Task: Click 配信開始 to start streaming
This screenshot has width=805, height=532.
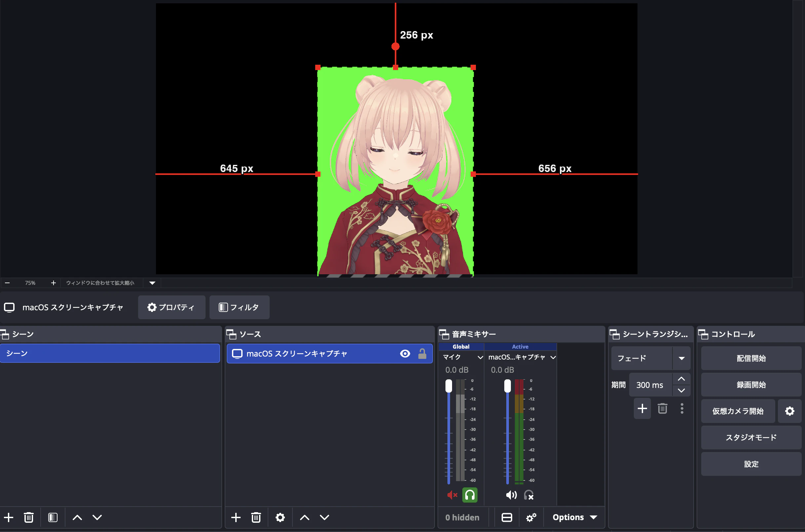Action: 751,358
